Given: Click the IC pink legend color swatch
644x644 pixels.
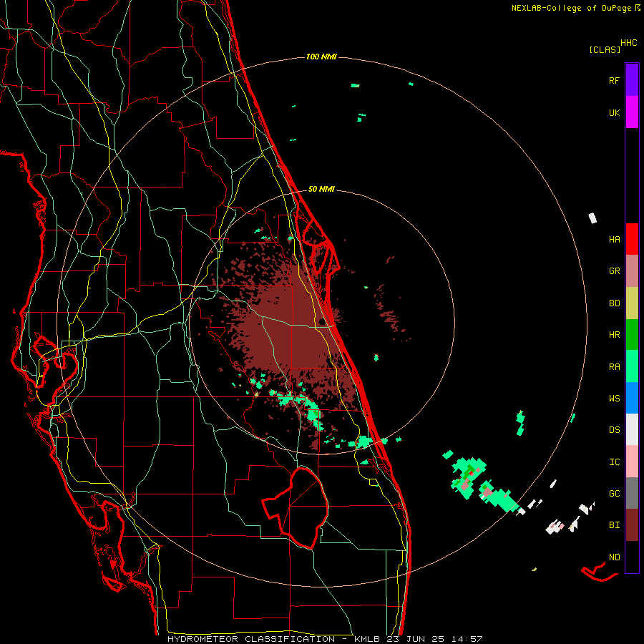Looking at the screenshot, I should pos(632,462).
